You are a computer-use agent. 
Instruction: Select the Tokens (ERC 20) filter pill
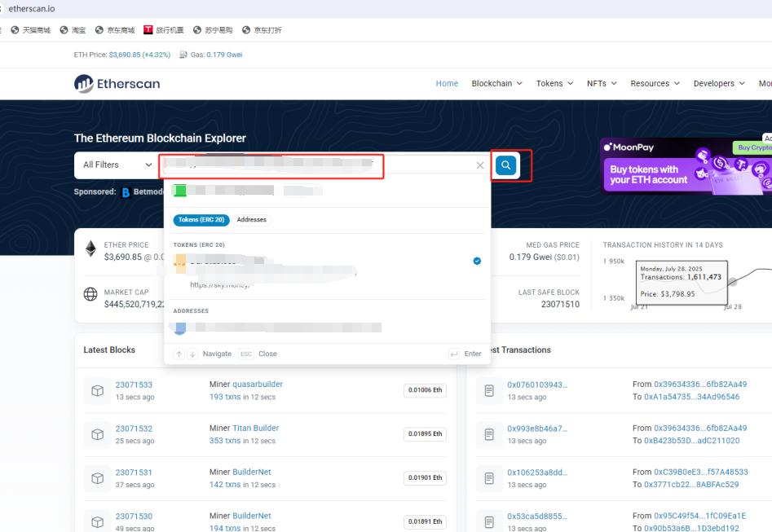(x=201, y=220)
